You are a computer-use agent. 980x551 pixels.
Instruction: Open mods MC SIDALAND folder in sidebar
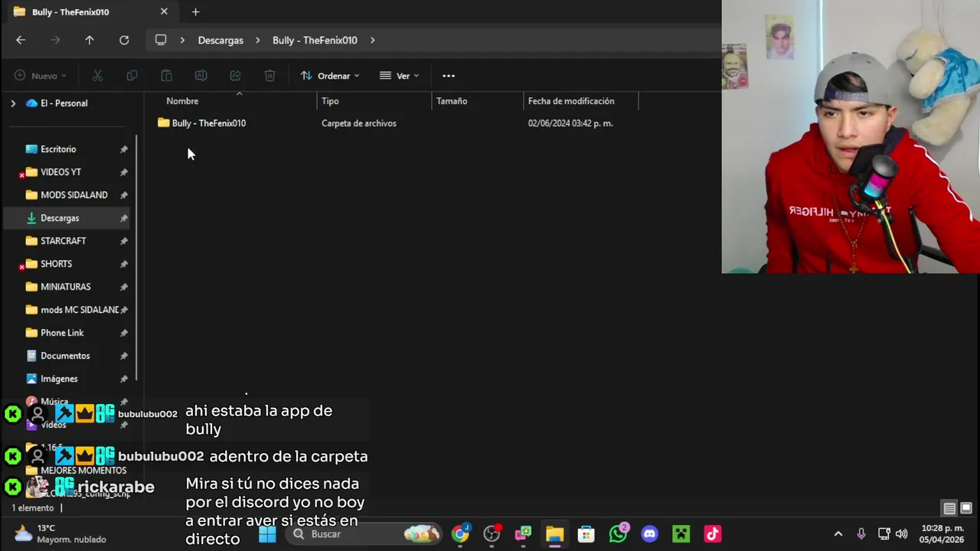coord(80,310)
